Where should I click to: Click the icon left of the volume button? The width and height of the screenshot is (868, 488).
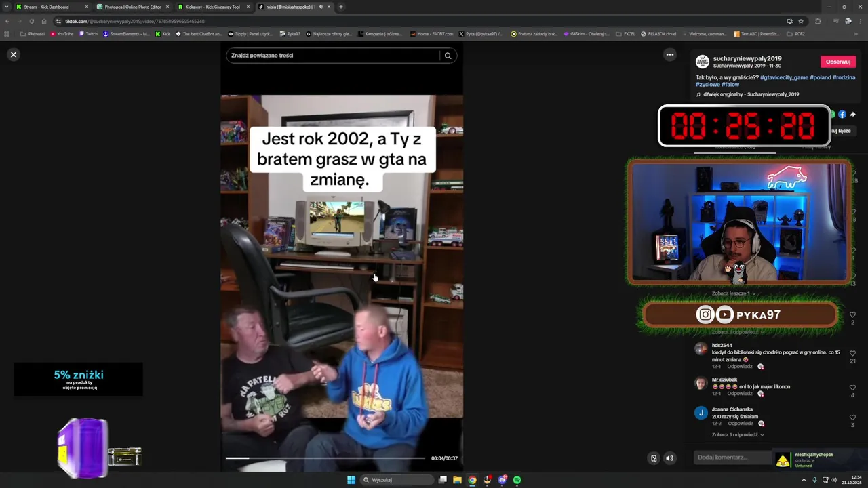654,458
